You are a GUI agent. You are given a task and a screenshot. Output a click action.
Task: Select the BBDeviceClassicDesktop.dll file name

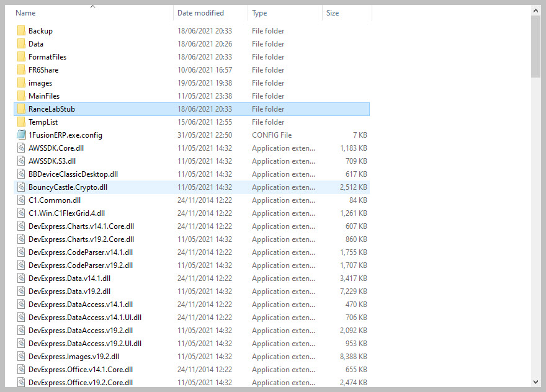pyautogui.click(x=73, y=174)
